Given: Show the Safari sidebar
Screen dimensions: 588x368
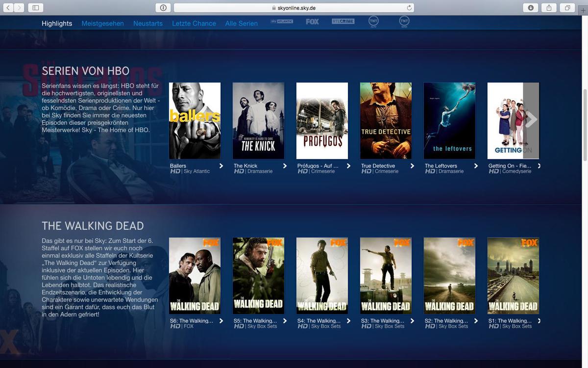Looking at the screenshot, I should (x=36, y=7).
